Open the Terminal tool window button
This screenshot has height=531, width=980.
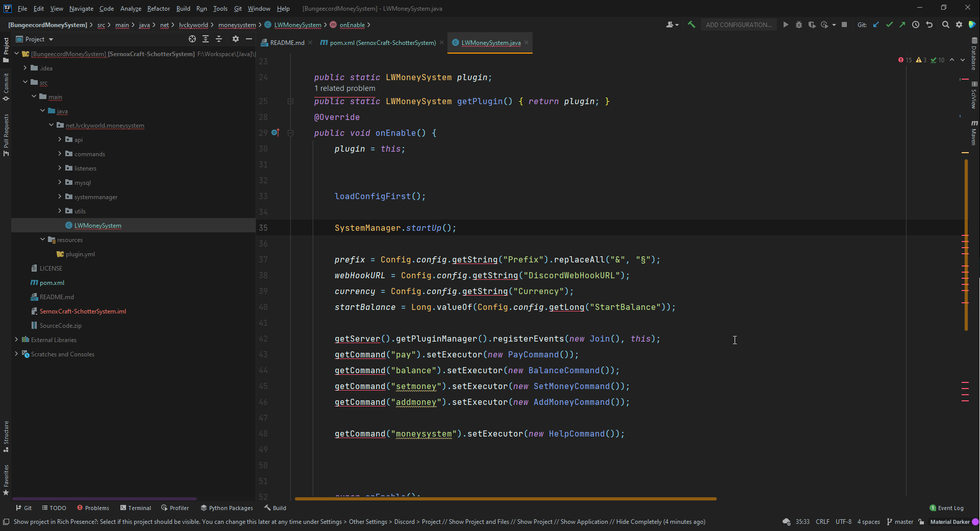click(136, 508)
